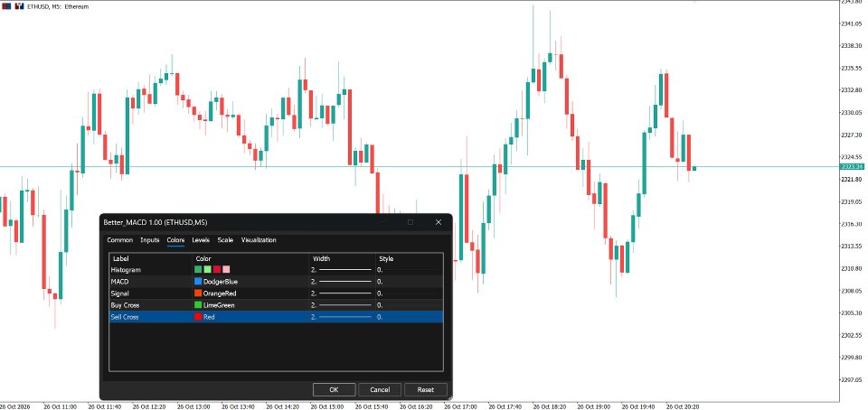Click the 26 Oct 18:20 time axis label
The image size is (868, 410).
click(549, 406)
